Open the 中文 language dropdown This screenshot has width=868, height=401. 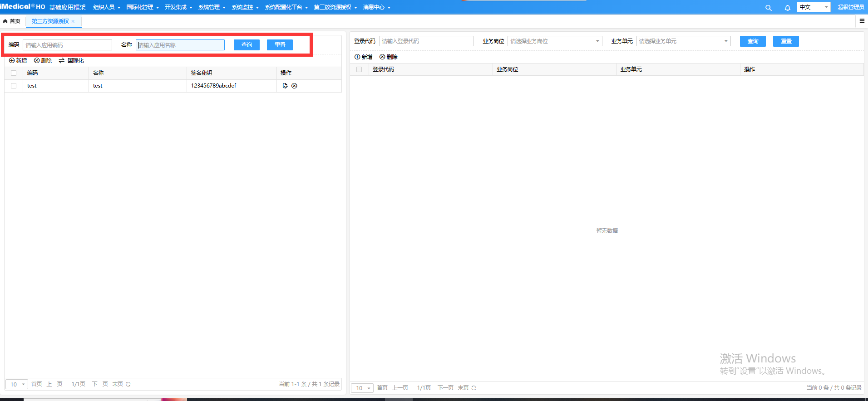click(x=813, y=7)
